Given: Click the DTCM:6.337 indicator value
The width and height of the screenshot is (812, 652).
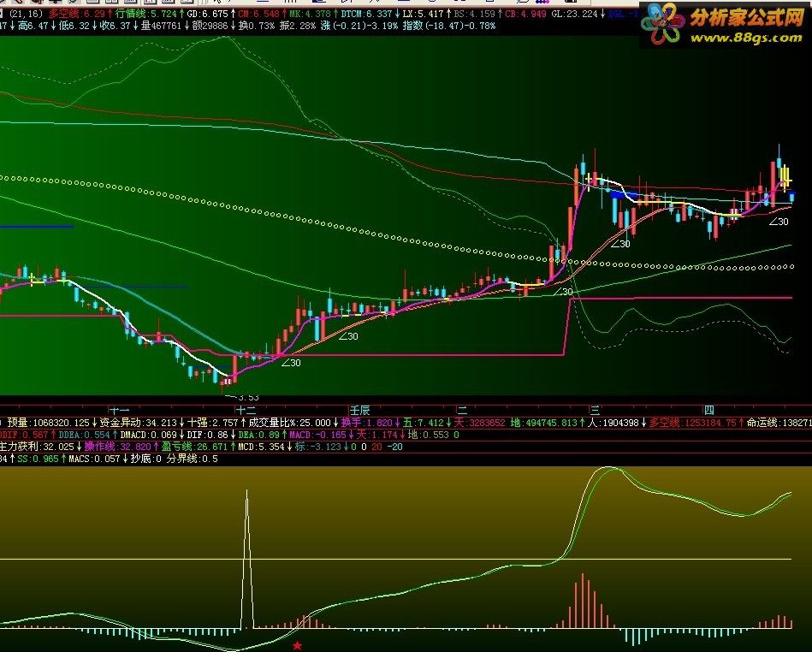Looking at the screenshot, I should pyautogui.click(x=366, y=14).
